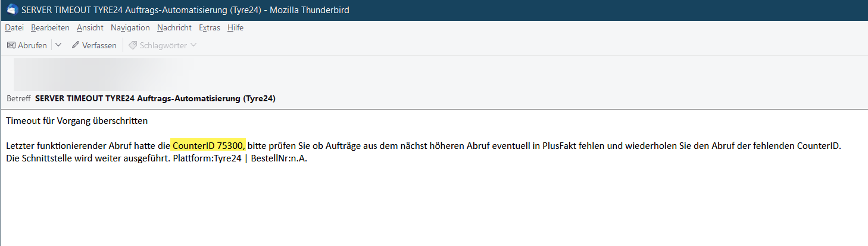
Task: Open the Nachricht menu
Action: (174, 27)
